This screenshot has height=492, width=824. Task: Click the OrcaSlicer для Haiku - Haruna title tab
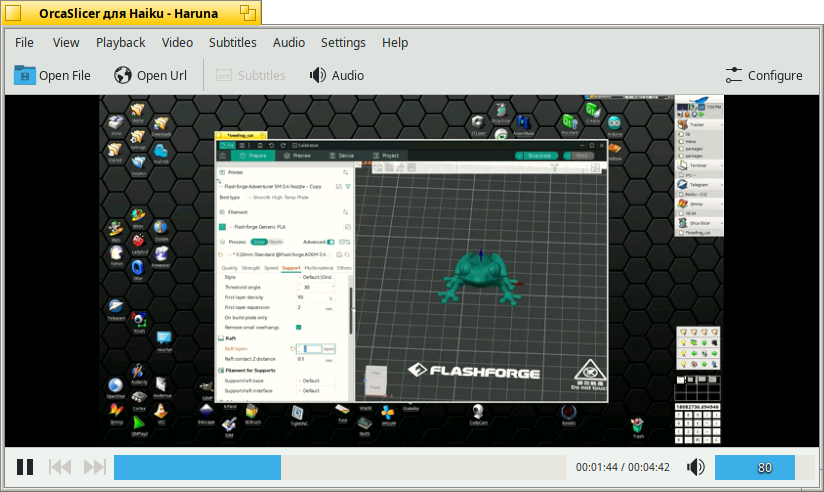pyautogui.click(x=129, y=13)
